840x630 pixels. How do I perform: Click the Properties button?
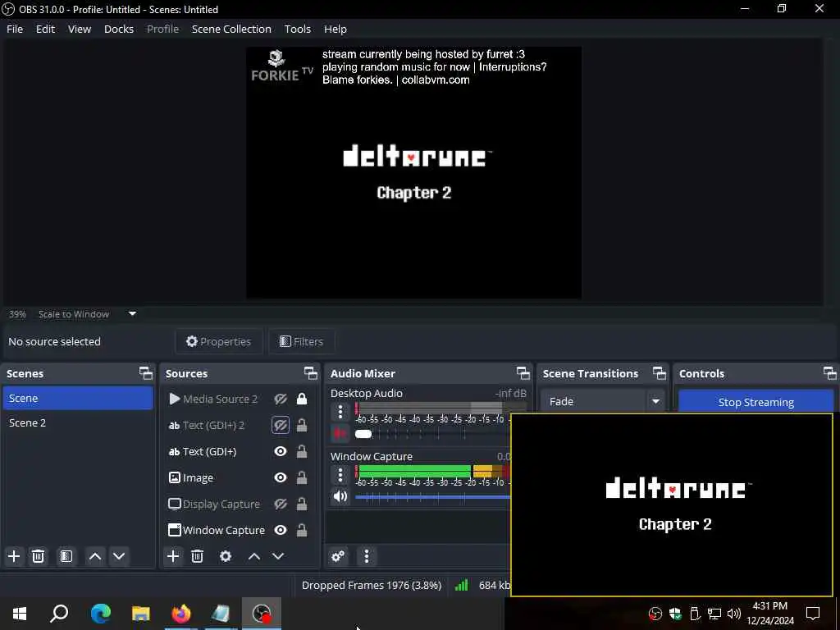(x=218, y=341)
